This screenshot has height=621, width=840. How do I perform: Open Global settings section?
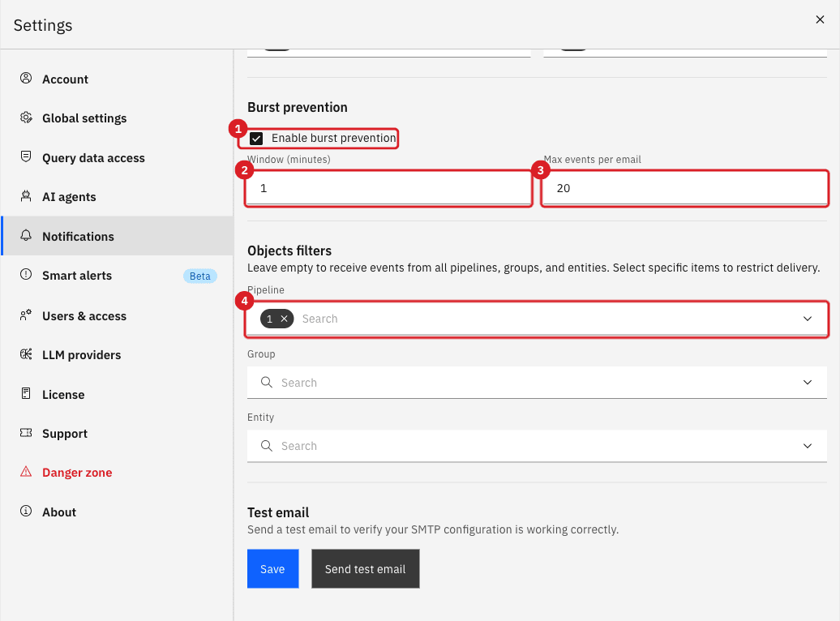click(x=118, y=118)
